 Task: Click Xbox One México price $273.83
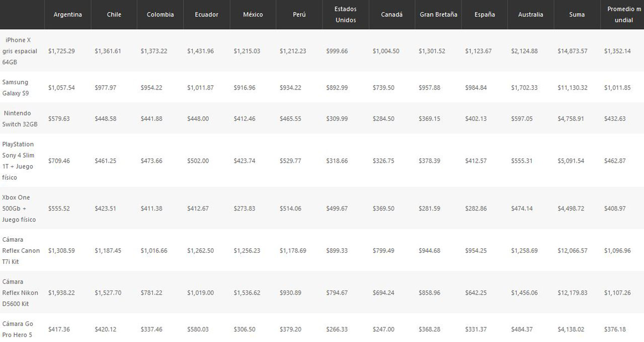tap(244, 209)
